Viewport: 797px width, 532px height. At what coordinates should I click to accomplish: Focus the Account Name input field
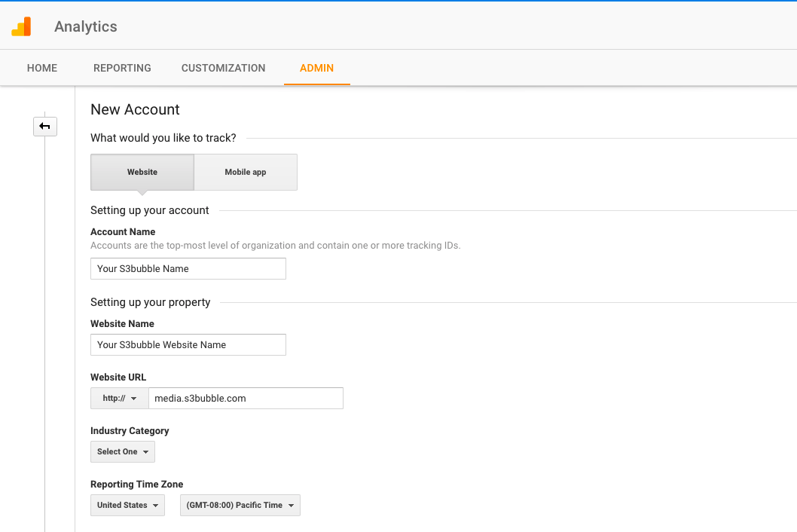coord(188,268)
